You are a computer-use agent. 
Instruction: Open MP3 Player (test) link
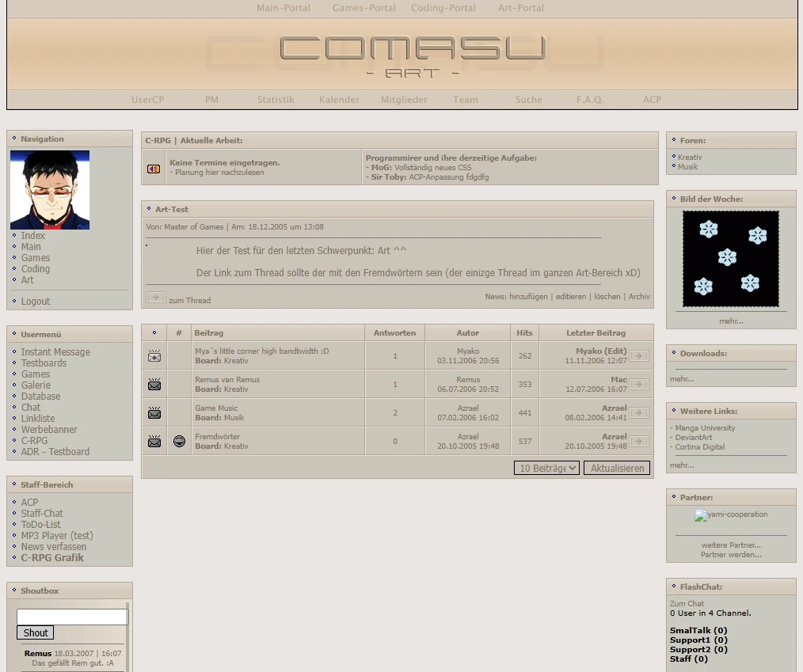(x=57, y=536)
